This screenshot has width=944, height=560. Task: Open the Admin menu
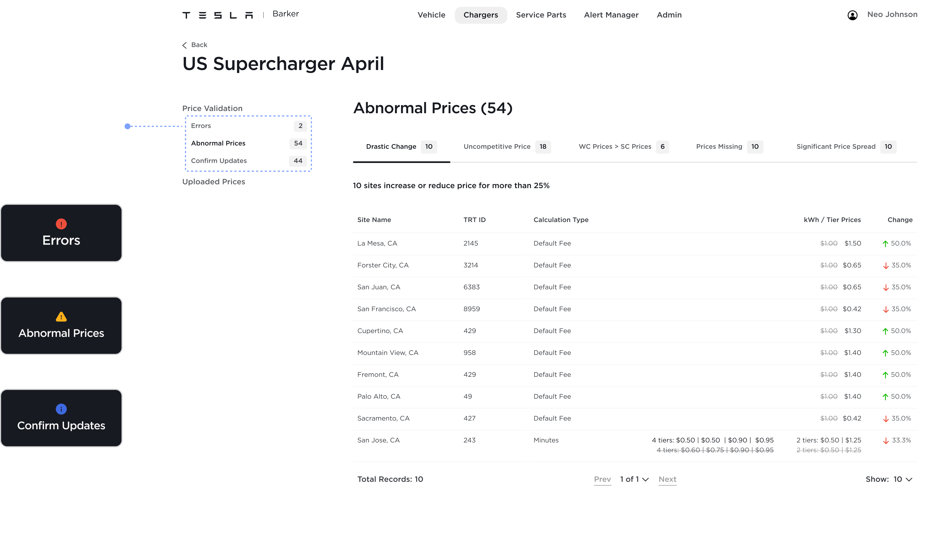(669, 15)
